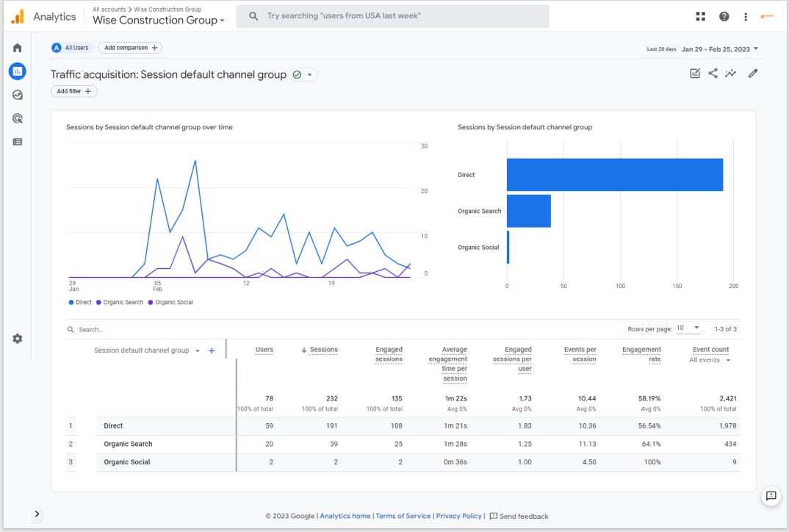Open the Advertising icon in sidebar
This screenshot has width=789, height=532.
click(x=18, y=118)
